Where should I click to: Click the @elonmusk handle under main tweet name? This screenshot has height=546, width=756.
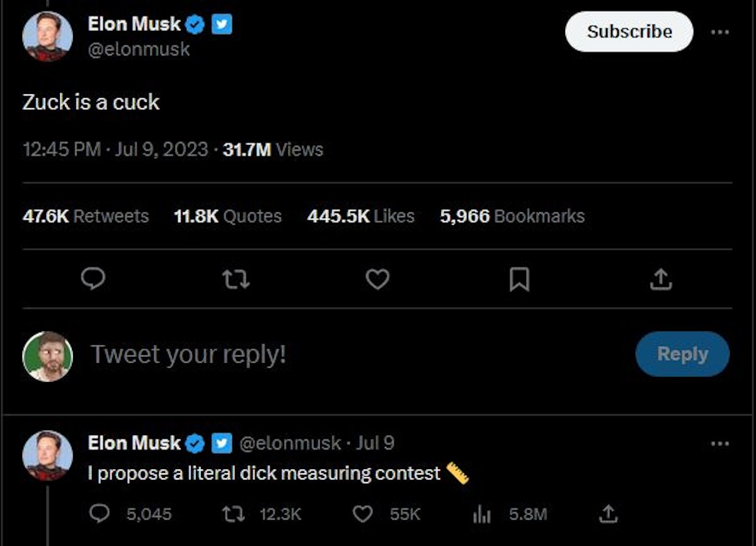click(139, 49)
